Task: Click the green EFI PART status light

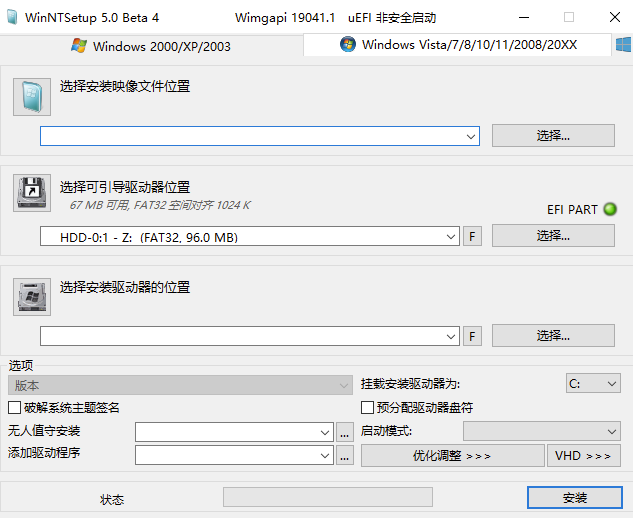Action: [x=610, y=209]
